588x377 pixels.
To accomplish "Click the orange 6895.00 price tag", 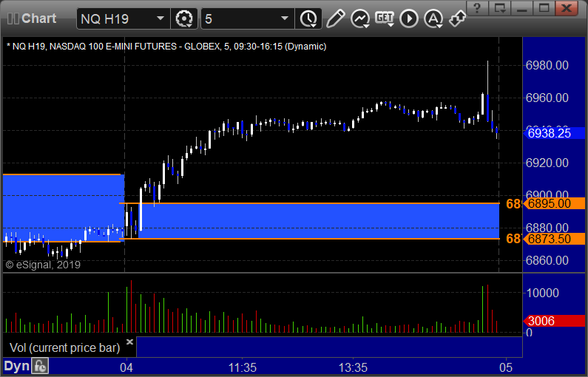I will click(554, 203).
